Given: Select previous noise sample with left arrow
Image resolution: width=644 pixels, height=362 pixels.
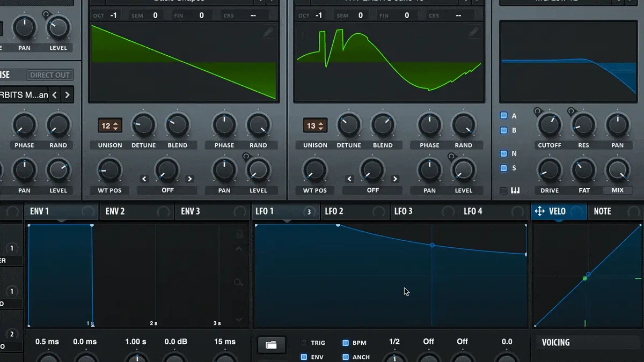Looking at the screenshot, I should coord(55,95).
